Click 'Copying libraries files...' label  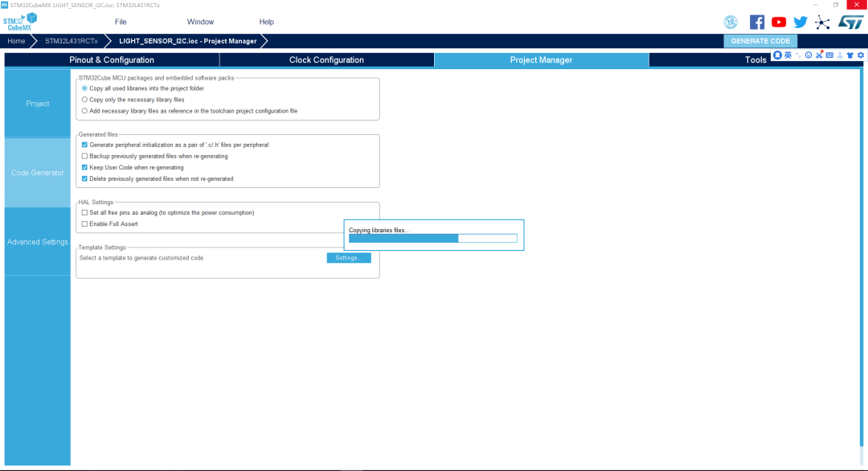379,230
